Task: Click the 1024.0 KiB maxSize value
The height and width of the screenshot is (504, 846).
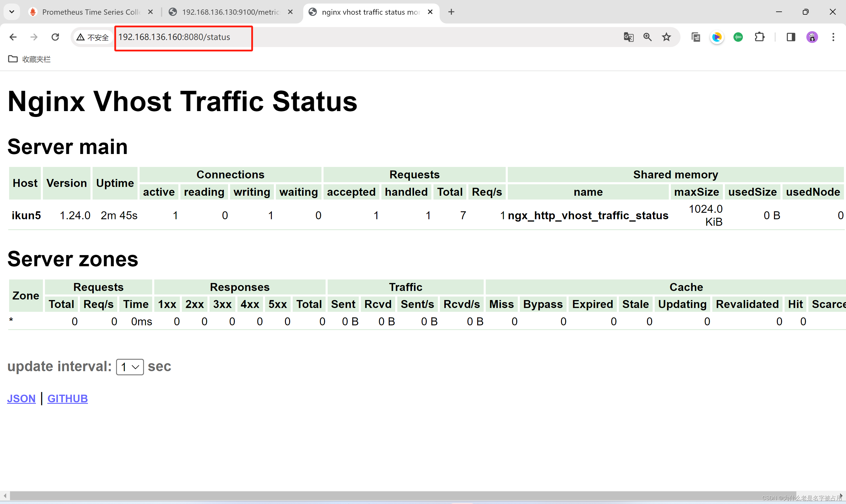Action: (x=706, y=215)
